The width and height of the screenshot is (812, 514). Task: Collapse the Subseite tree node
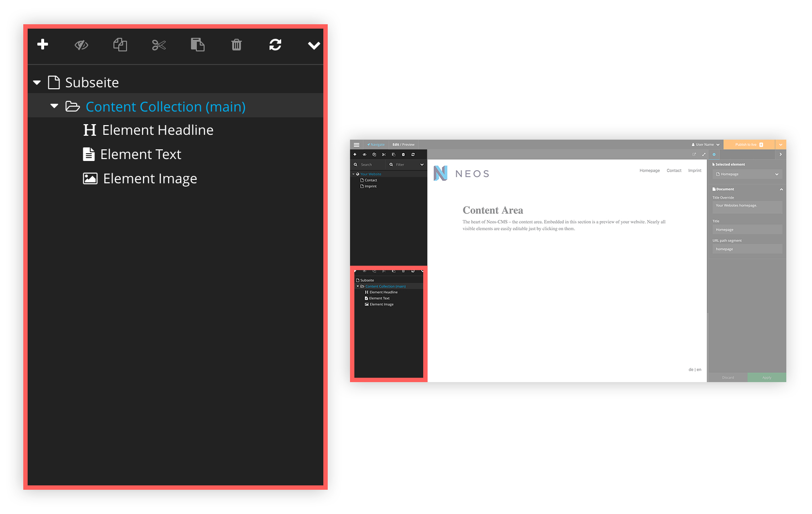pos(37,83)
